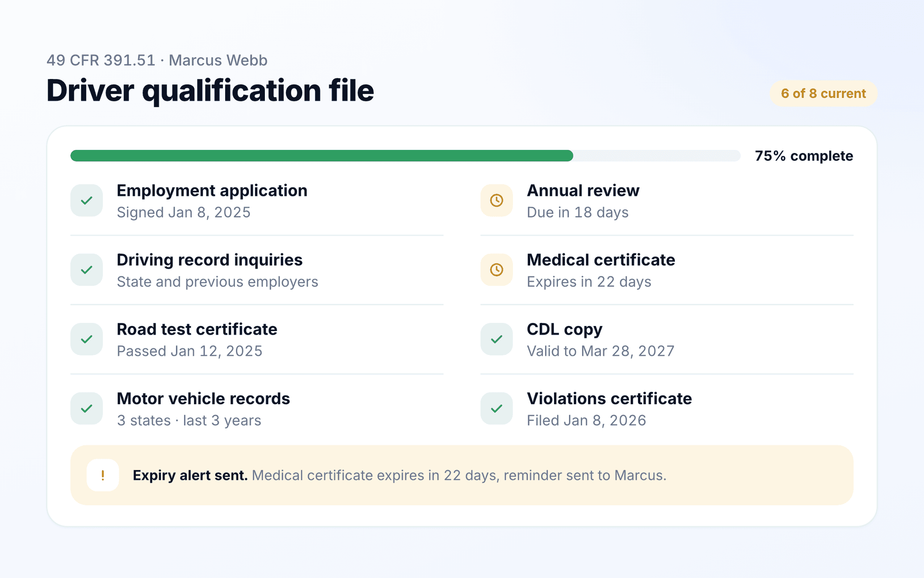
Task: Click the reminder sent to Marcus message
Action: tap(459, 475)
